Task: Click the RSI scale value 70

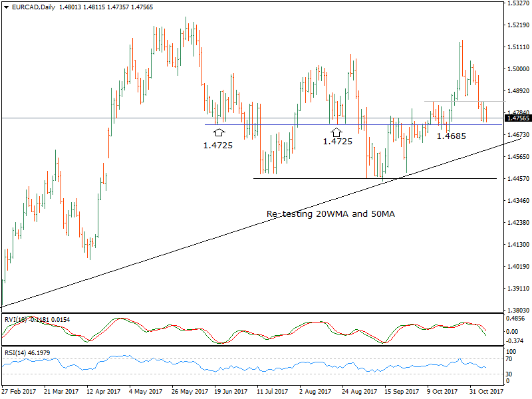Action: pyautogui.click(x=509, y=359)
